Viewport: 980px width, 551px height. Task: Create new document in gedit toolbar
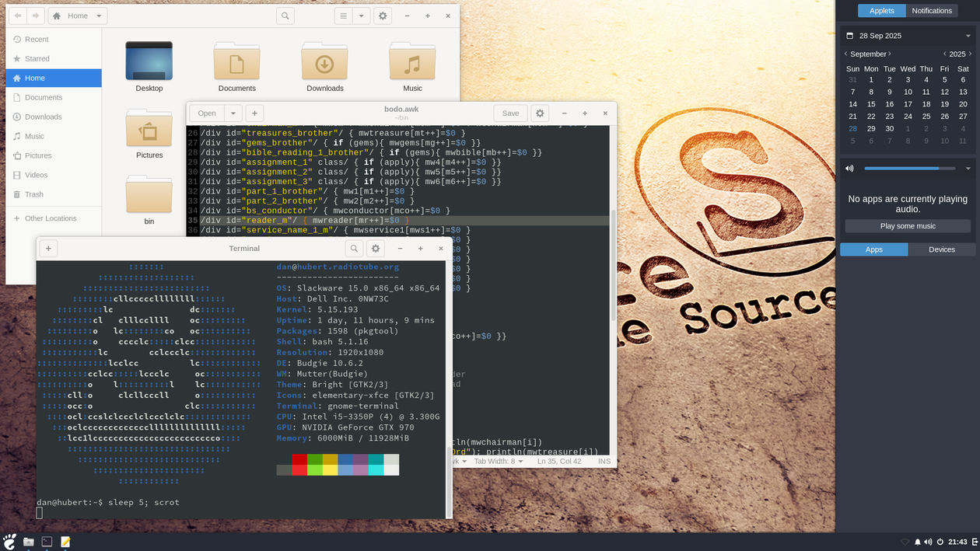click(x=254, y=113)
